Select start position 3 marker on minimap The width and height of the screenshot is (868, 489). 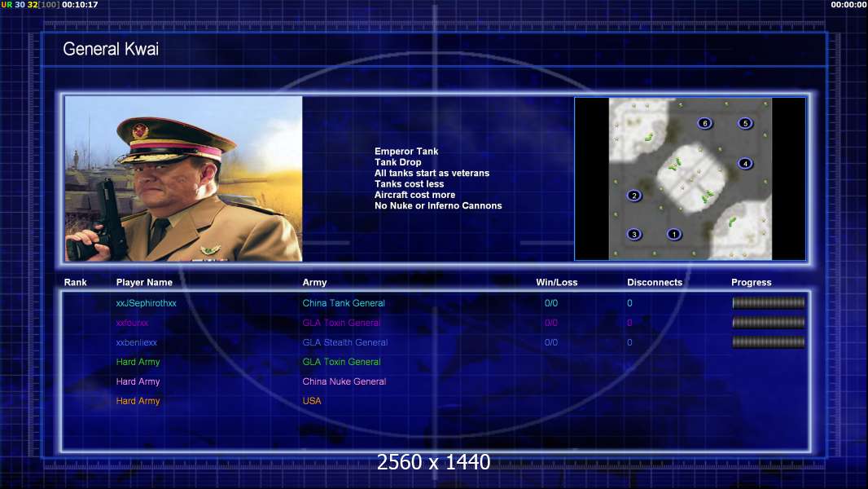click(x=634, y=235)
